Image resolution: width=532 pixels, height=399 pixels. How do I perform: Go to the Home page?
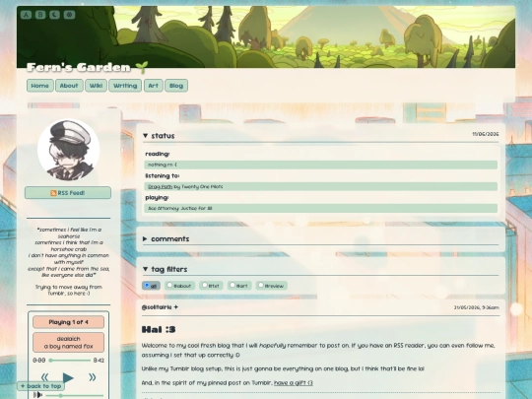pyautogui.click(x=40, y=86)
